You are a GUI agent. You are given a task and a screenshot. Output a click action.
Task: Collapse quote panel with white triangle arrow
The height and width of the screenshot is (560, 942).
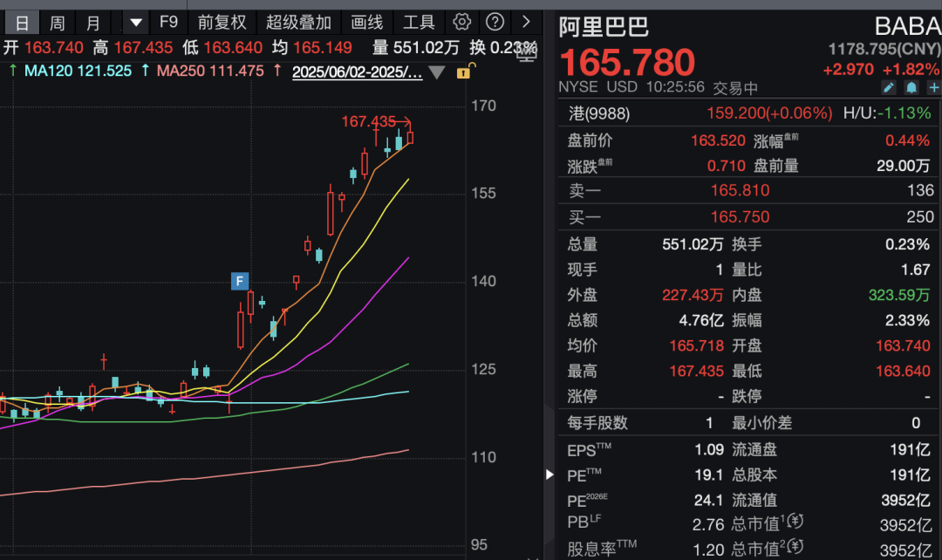[549, 474]
